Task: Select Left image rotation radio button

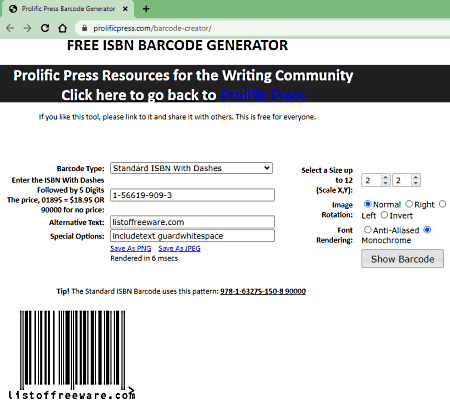Action: (x=443, y=204)
